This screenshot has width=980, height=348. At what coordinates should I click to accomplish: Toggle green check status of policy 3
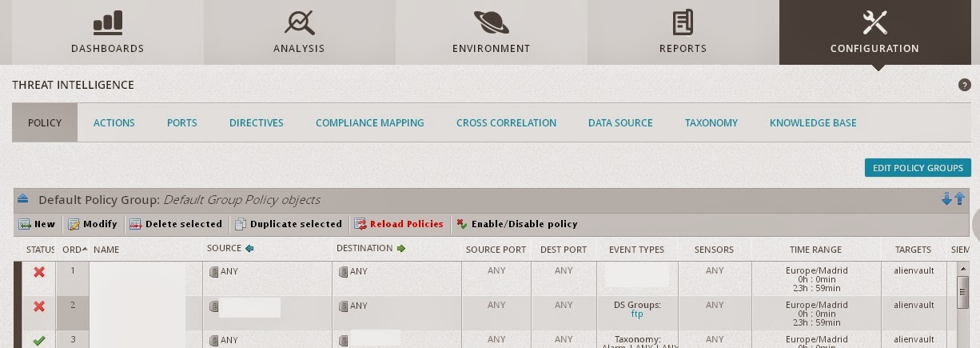pos(38,340)
